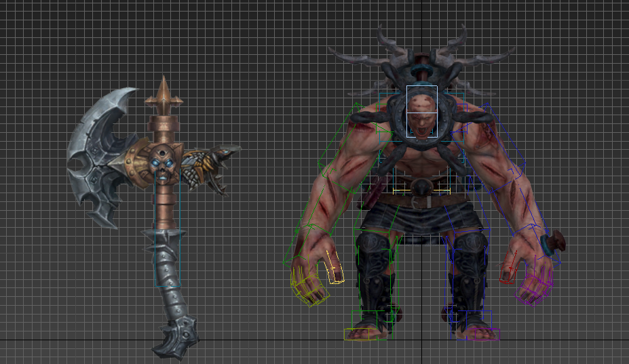Select the yellow finger bones on hand

click(x=308, y=287)
